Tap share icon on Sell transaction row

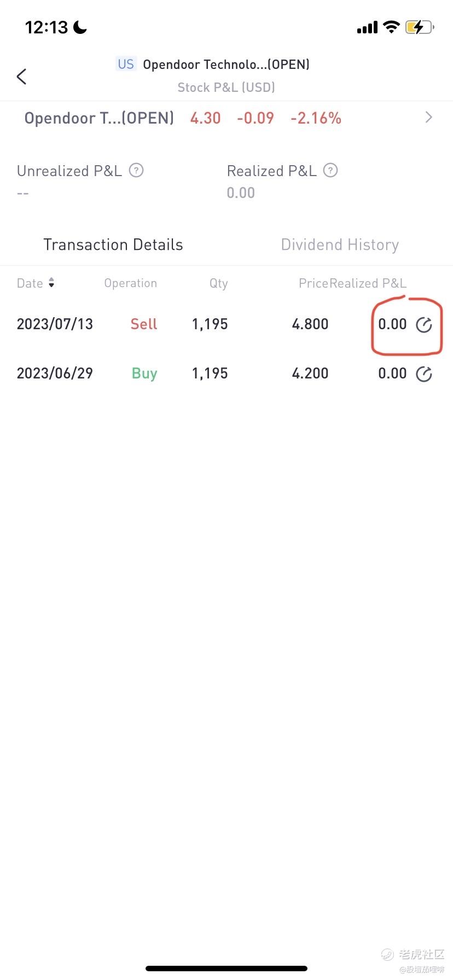tap(424, 325)
